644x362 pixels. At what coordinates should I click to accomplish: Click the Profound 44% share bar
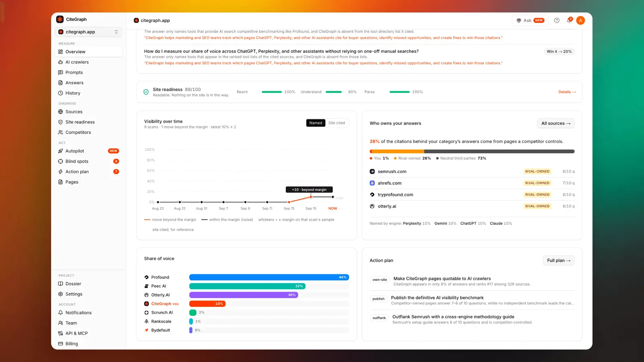tap(269, 277)
